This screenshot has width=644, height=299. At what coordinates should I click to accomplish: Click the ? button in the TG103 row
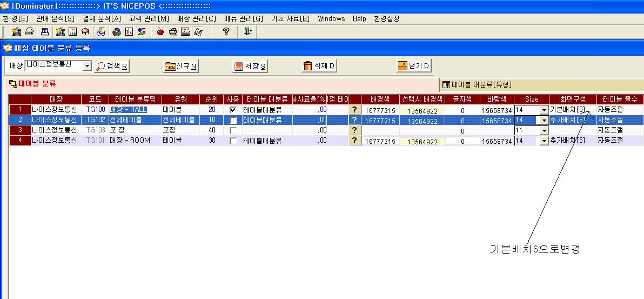(x=354, y=130)
